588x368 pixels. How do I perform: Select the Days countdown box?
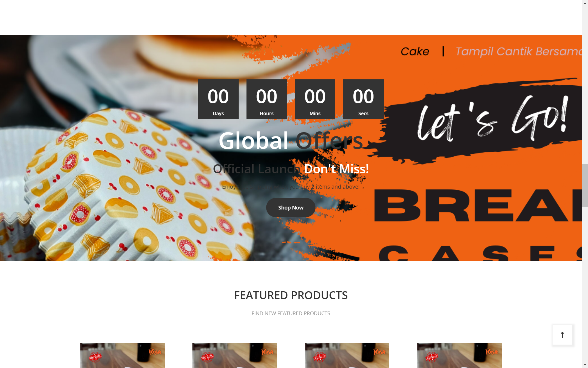tap(218, 99)
